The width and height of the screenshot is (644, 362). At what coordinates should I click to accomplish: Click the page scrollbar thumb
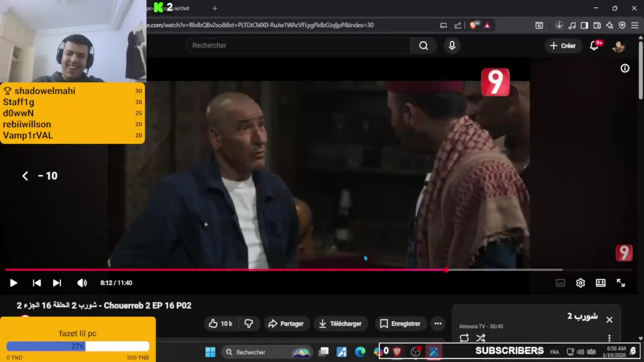(640, 69)
